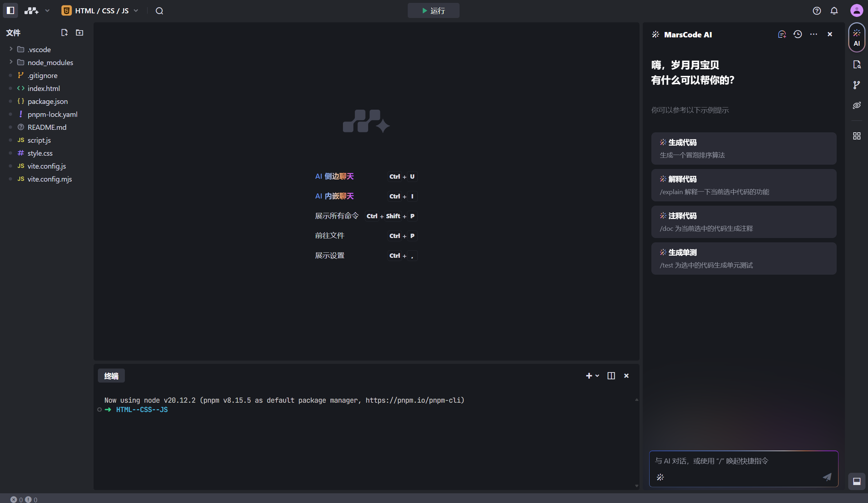Click the HTML--CSS--JS terminal prompt
The height and width of the screenshot is (503, 868).
point(142,410)
